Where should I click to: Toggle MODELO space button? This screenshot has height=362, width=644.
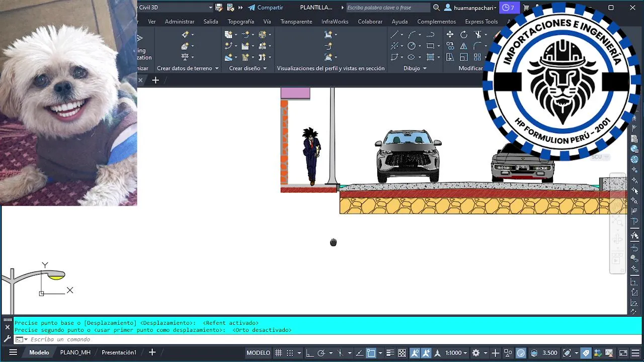click(258, 353)
